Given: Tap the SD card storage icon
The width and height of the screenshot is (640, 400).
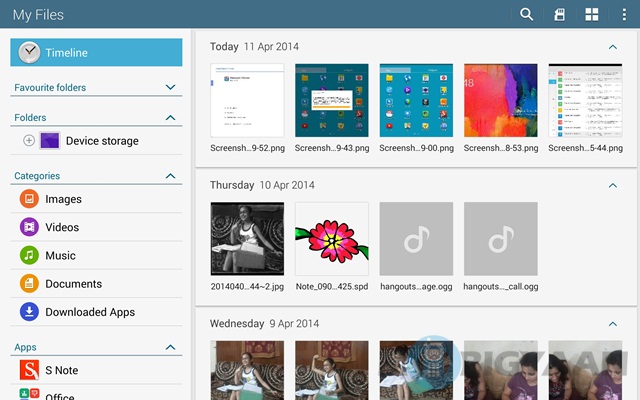Looking at the screenshot, I should (x=560, y=14).
